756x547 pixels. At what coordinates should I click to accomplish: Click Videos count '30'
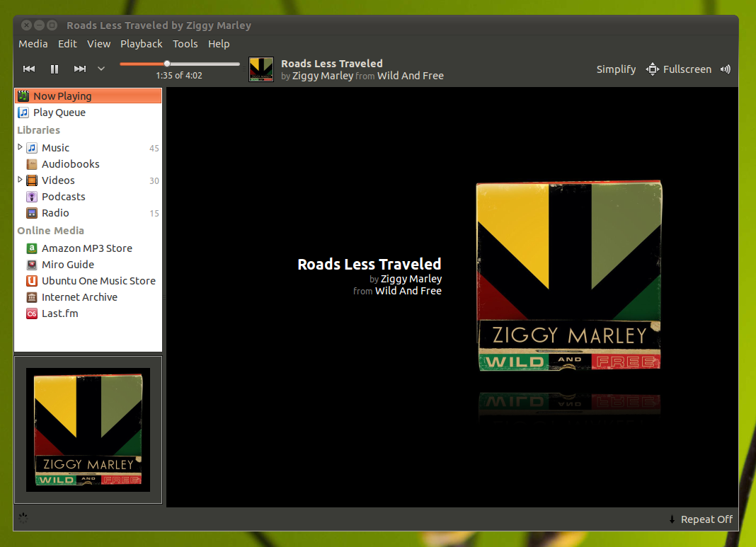[x=154, y=180]
